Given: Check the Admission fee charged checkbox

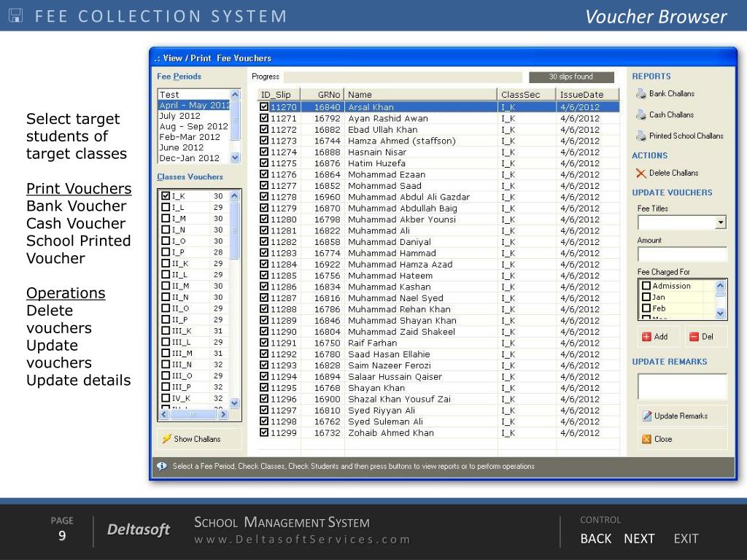Looking at the screenshot, I should pyautogui.click(x=646, y=286).
